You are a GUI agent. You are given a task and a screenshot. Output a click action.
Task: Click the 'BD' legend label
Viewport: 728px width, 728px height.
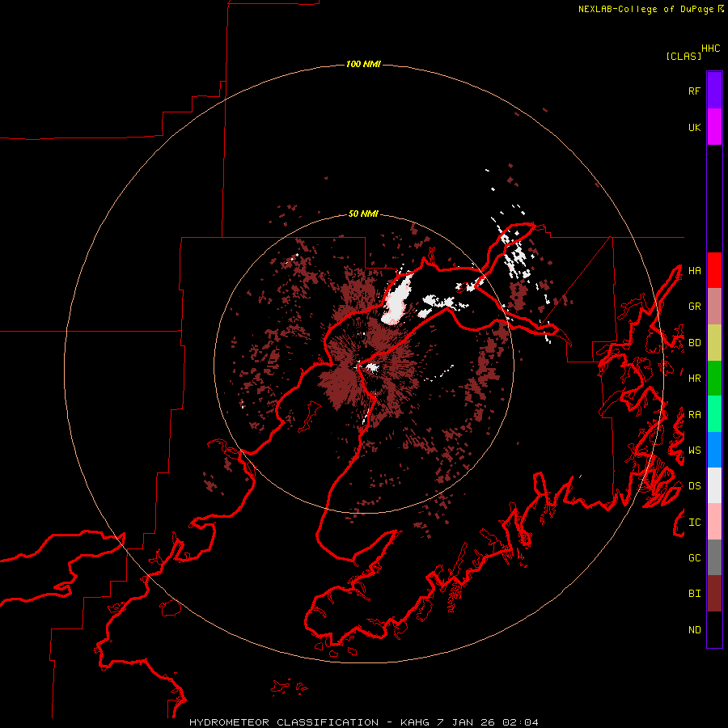pyautogui.click(x=694, y=343)
